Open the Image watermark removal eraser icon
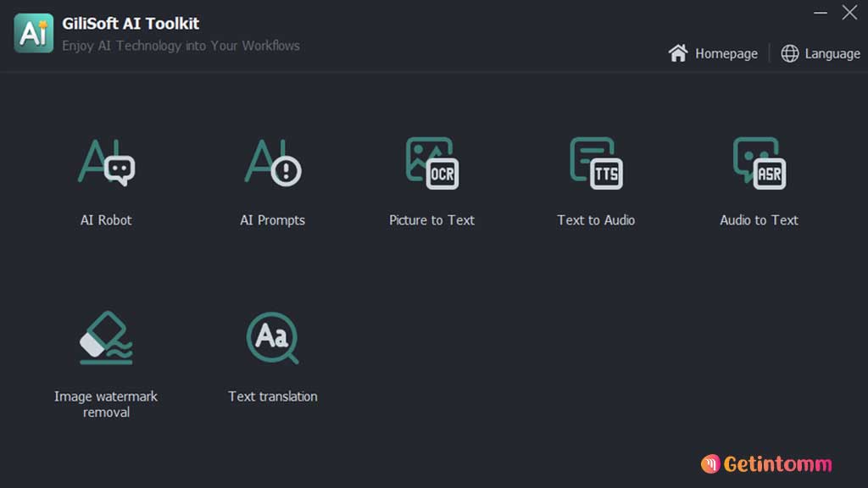This screenshot has height=488, width=868. click(x=106, y=337)
